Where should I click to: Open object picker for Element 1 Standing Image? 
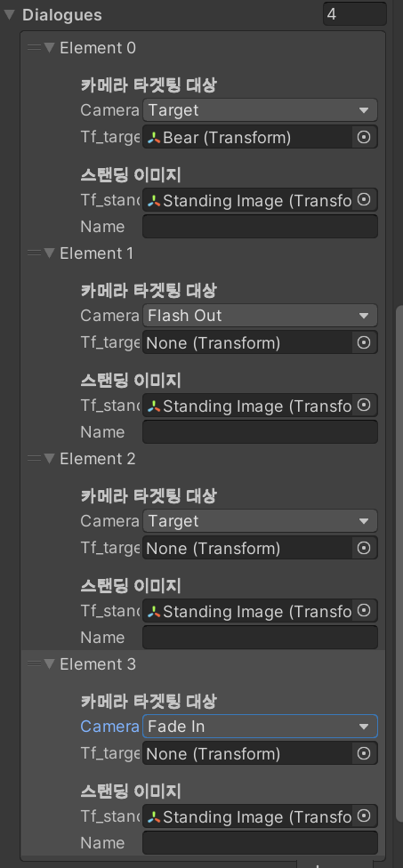point(364,406)
